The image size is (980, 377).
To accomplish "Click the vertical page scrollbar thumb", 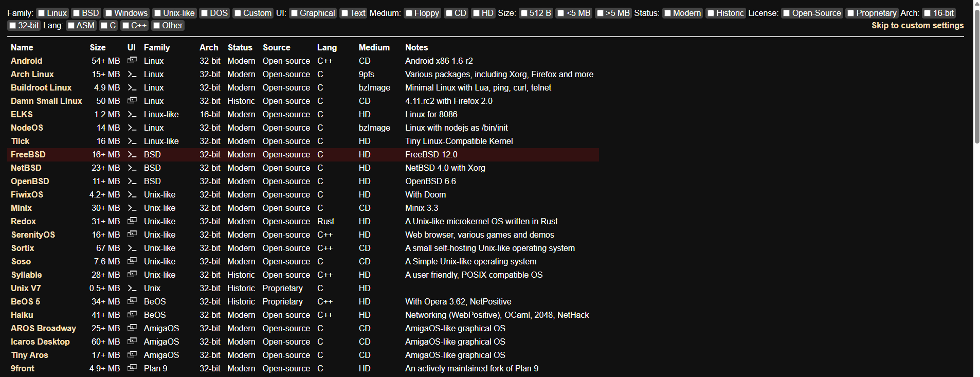I will [977, 72].
